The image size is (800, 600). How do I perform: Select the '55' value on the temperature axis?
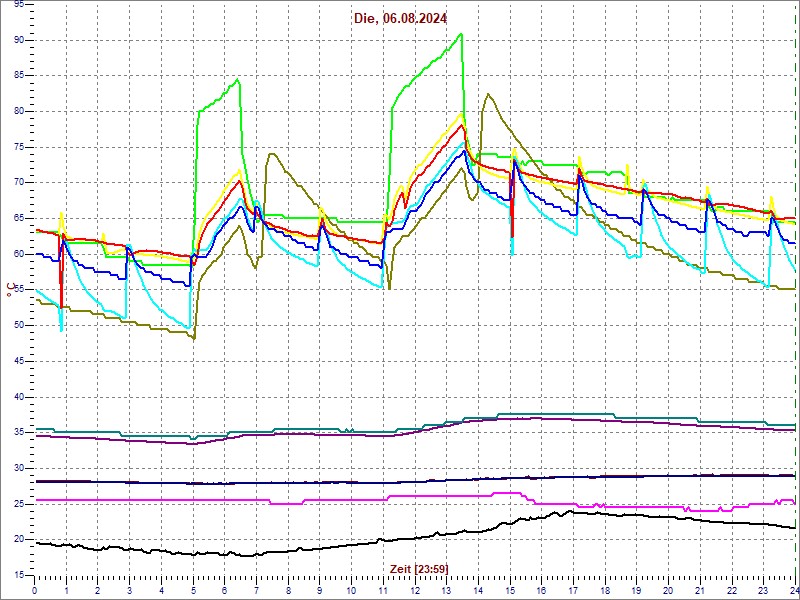19,290
